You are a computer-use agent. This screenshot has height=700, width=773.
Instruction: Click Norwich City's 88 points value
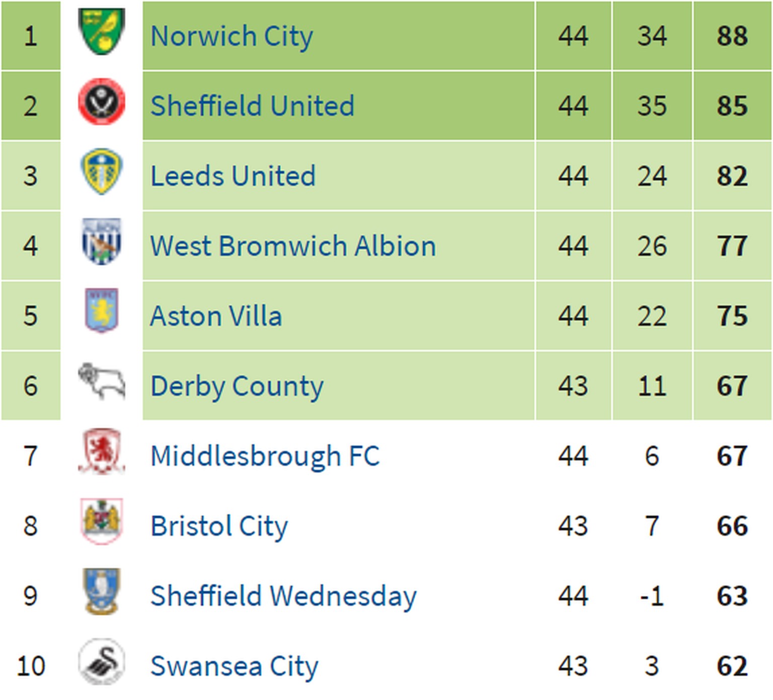coord(732,36)
